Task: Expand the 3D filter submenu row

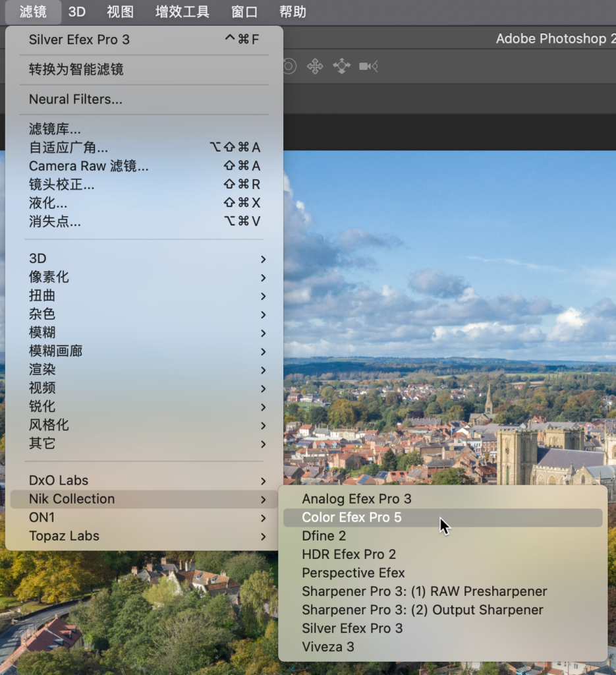Action: pos(144,258)
